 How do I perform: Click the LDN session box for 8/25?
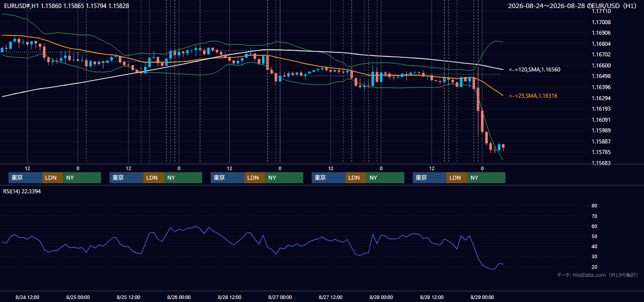(x=154, y=178)
